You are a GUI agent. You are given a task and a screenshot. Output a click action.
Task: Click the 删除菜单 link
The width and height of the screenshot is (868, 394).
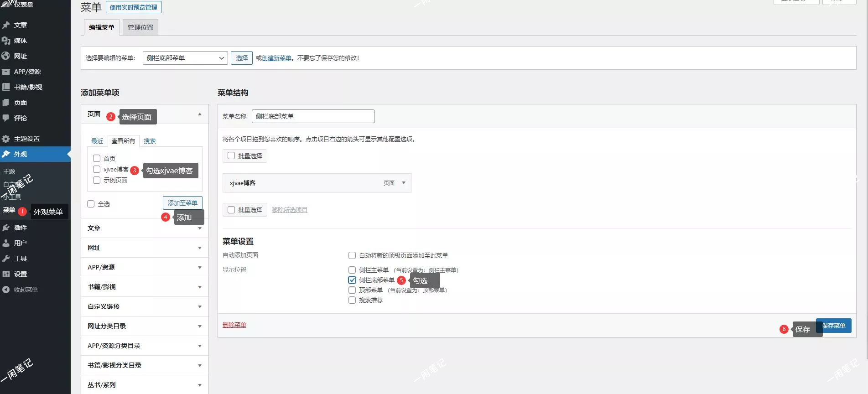(x=234, y=325)
